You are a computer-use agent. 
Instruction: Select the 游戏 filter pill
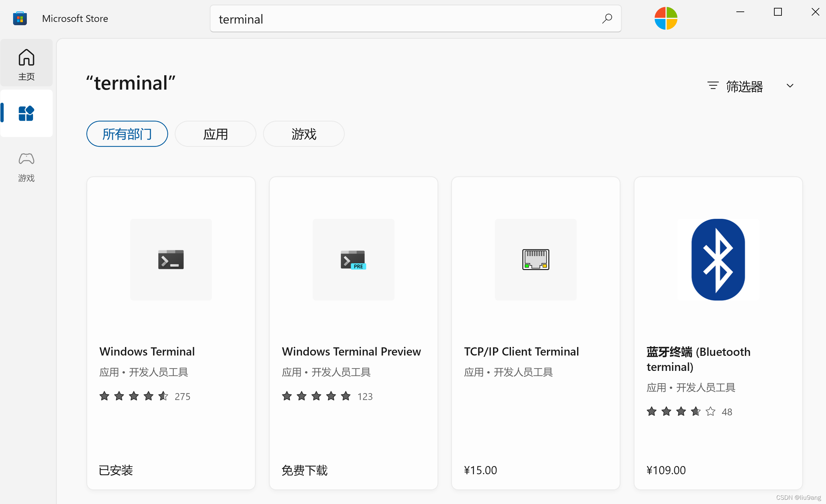coord(304,134)
